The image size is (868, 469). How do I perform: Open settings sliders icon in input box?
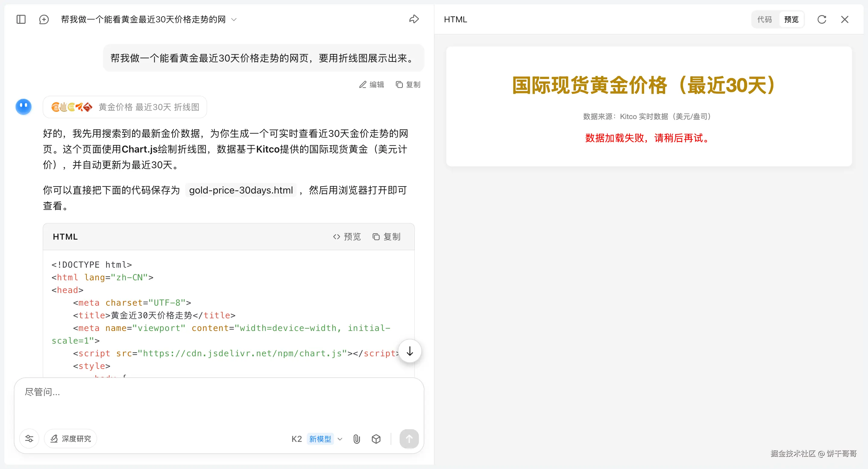pyautogui.click(x=29, y=439)
